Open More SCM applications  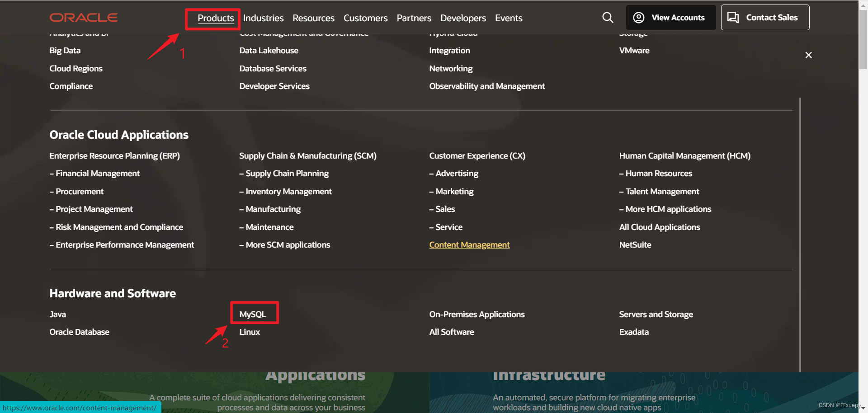click(x=285, y=245)
